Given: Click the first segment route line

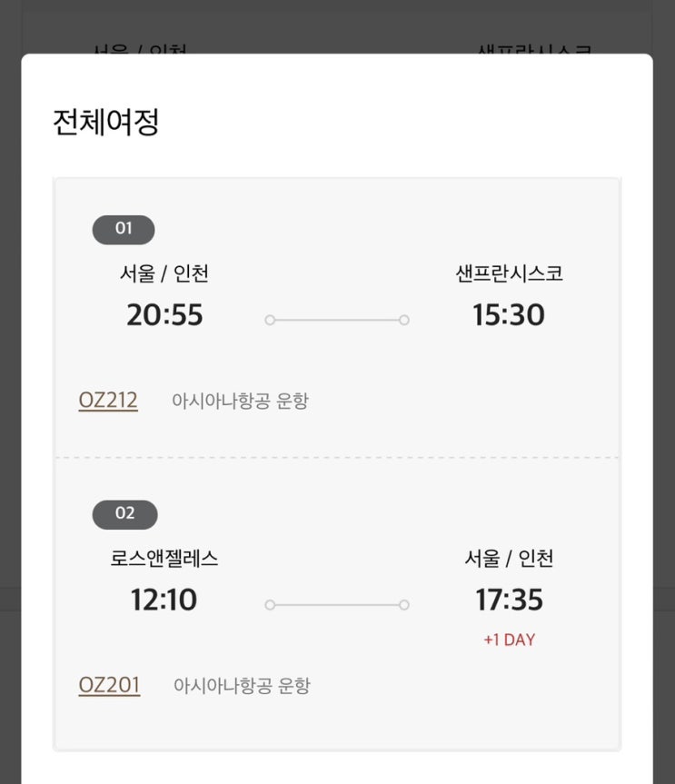Looking at the screenshot, I should [337, 320].
